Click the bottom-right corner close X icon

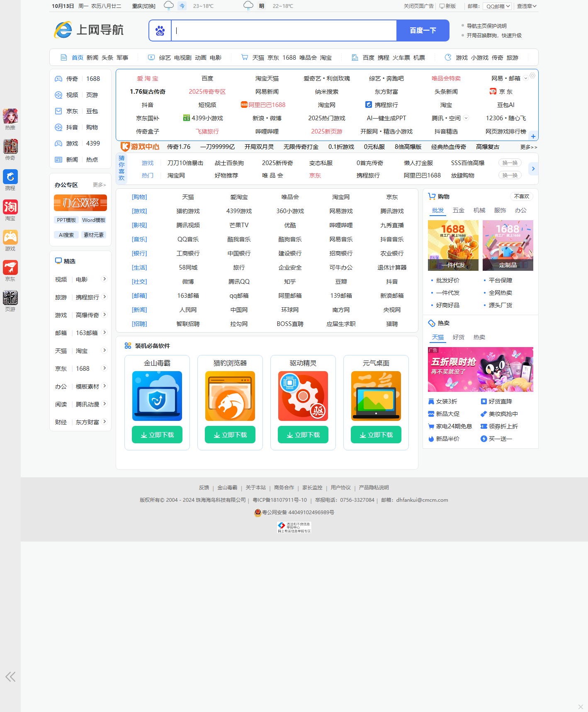581,707
